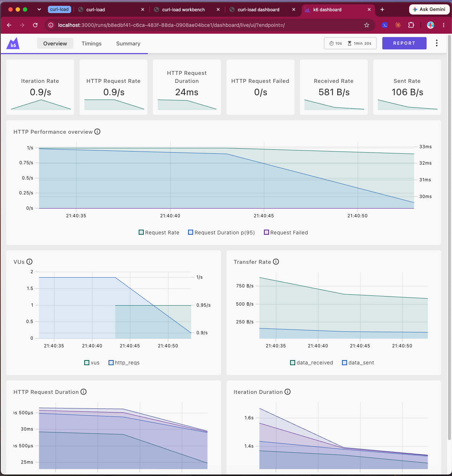Image resolution: width=452 pixels, height=476 pixels.
Task: Click the info icon next to HTTP Performance overview
Action: [97, 132]
